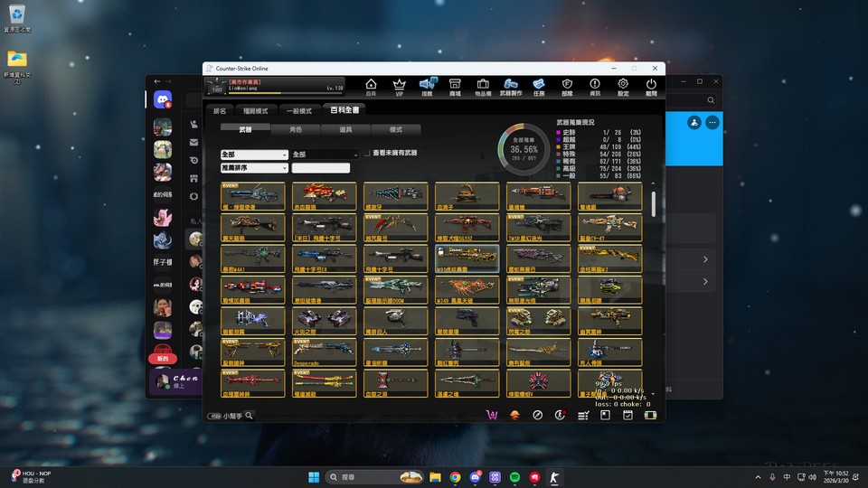Select the Desperado weapon thumbnail
The width and height of the screenshot is (868, 488).
324,352
